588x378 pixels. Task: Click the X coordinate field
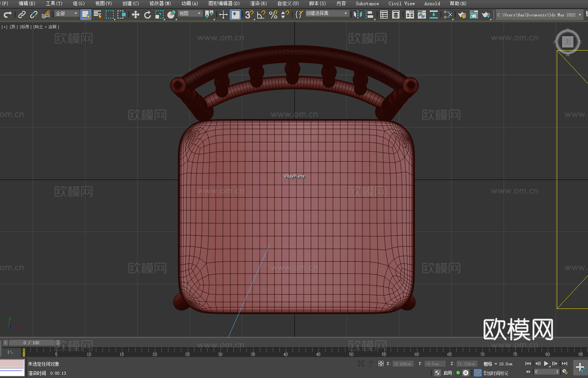pyautogui.click(x=403, y=364)
